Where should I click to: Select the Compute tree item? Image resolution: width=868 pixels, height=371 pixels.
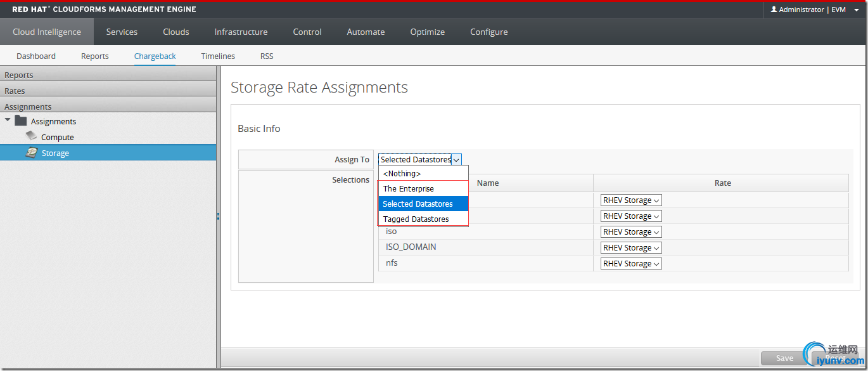(57, 137)
